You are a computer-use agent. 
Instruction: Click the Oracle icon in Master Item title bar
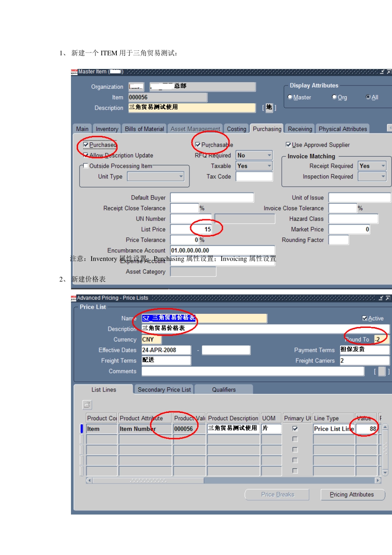pos(74,72)
